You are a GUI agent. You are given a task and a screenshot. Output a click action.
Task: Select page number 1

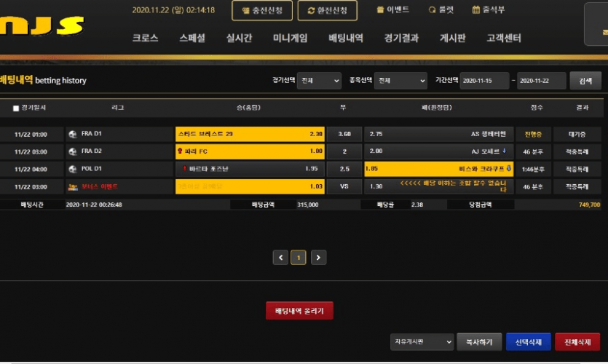(x=299, y=258)
